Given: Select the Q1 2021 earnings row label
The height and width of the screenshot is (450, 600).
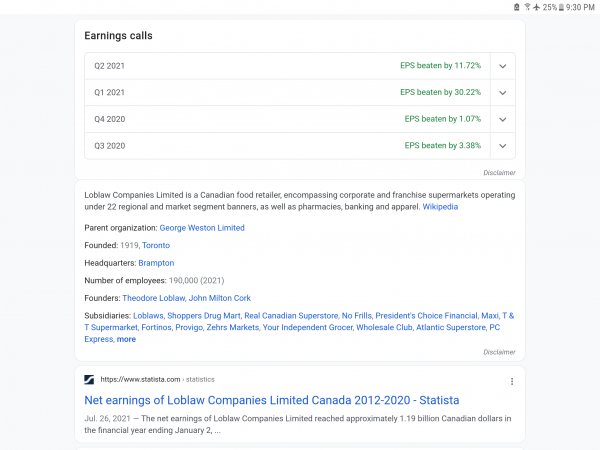Looking at the screenshot, I should pos(109,93).
